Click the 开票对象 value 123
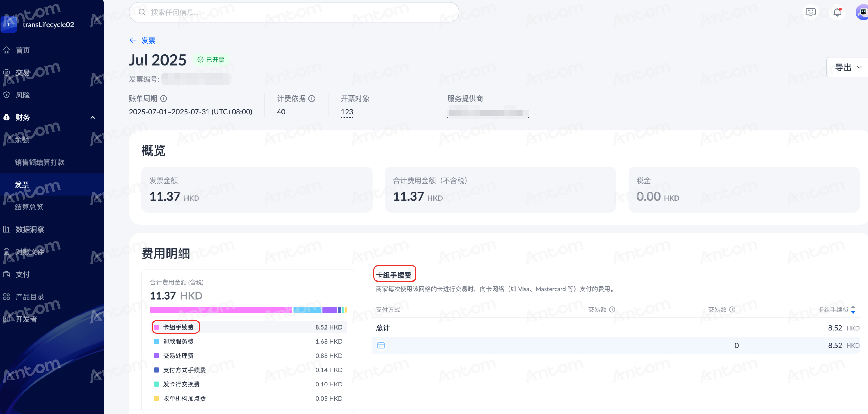Screen dimensions: 868x414 pos(347,112)
